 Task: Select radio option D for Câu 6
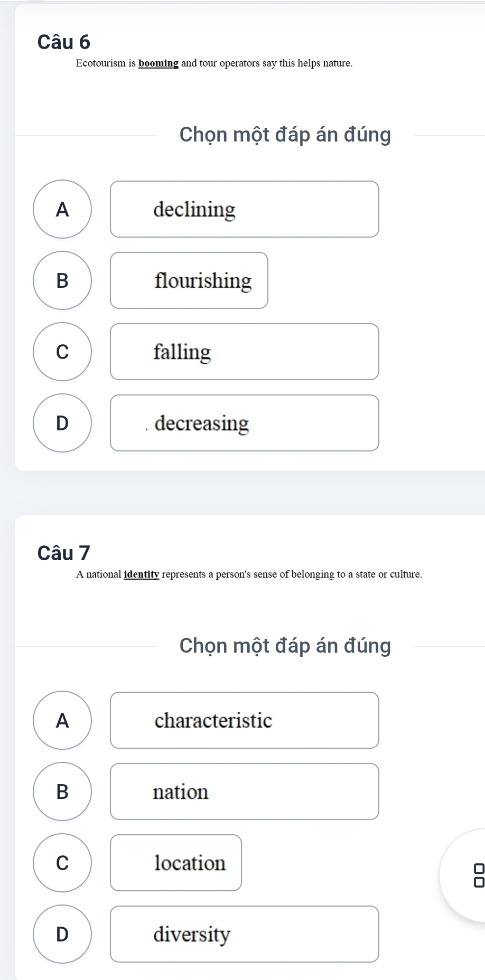tap(62, 423)
